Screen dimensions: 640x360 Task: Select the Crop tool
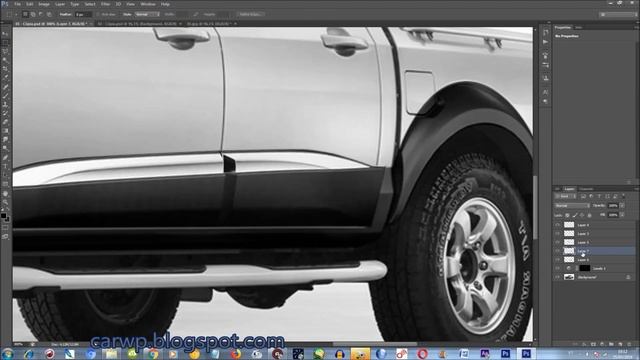click(5, 69)
